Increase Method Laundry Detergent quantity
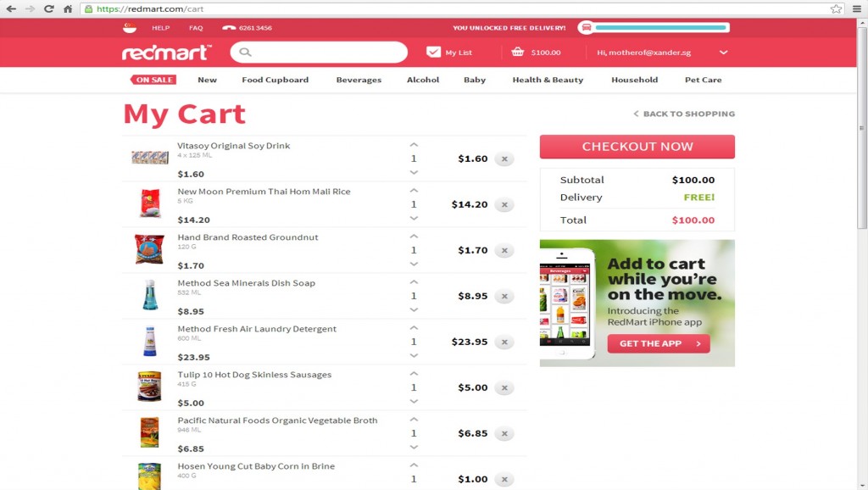 coord(414,328)
